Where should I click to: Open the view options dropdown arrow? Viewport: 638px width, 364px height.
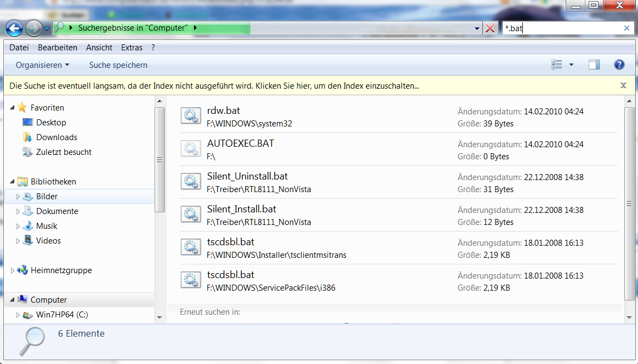(x=571, y=65)
